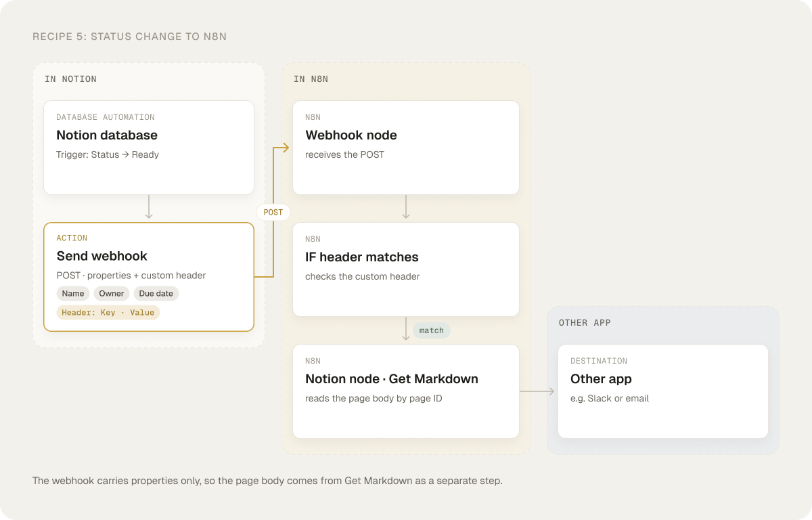Click 'reads the page body by page ID'
The height and width of the screenshot is (520, 812).
[x=374, y=398]
